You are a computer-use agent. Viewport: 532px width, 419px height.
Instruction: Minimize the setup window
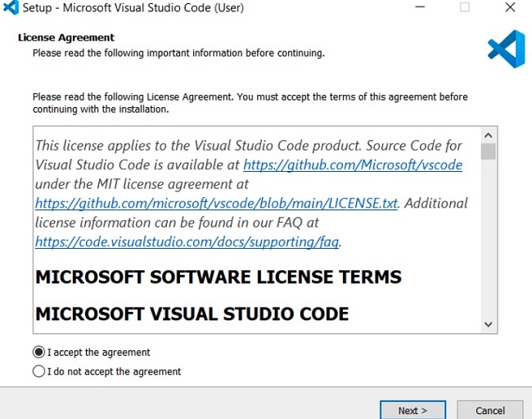point(420,7)
